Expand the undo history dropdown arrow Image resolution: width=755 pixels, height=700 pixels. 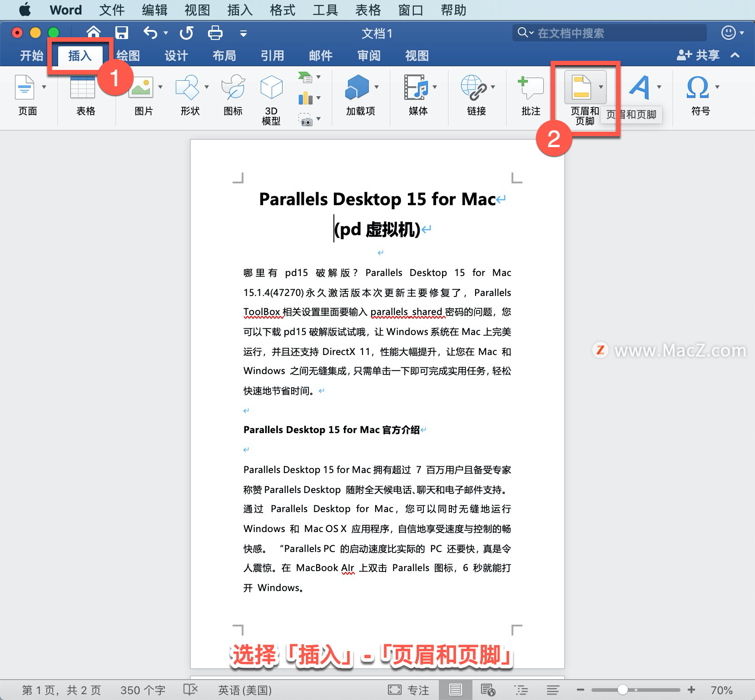[166, 33]
